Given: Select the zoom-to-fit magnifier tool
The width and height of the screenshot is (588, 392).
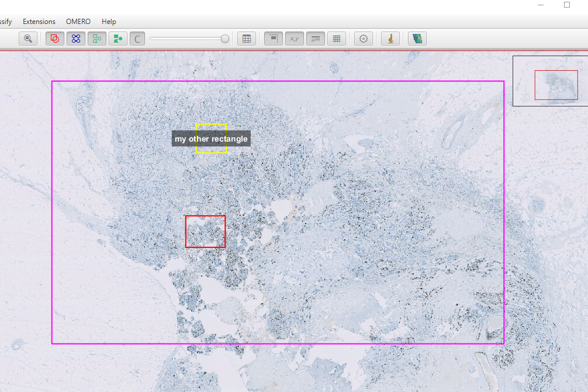Looking at the screenshot, I should tap(27, 38).
